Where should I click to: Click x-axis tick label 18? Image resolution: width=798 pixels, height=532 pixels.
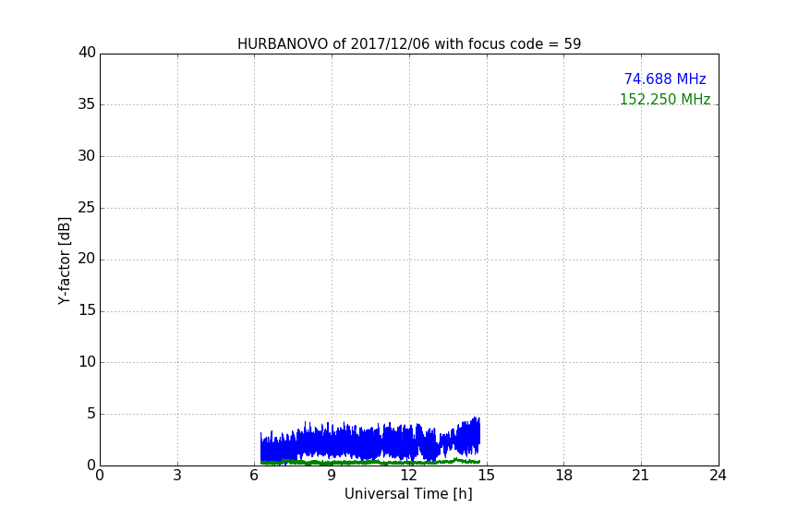(563, 476)
